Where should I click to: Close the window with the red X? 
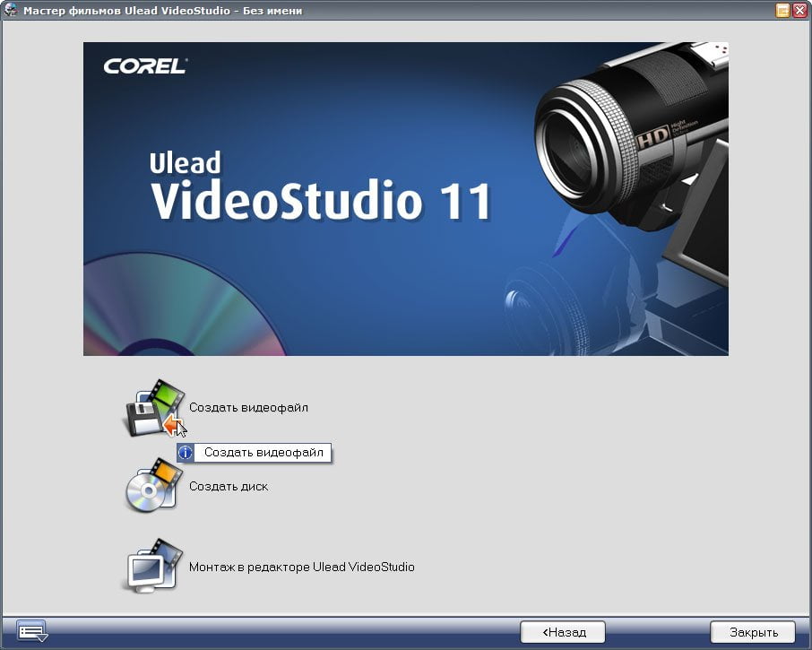799,10
